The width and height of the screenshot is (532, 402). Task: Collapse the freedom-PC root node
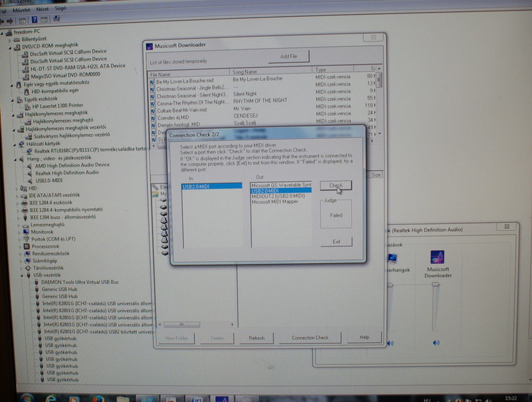coord(2,33)
